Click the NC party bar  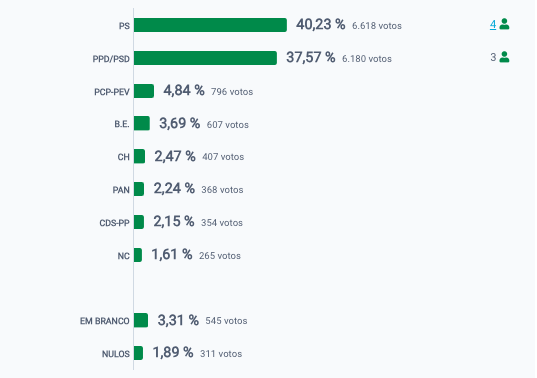pyautogui.click(x=138, y=255)
